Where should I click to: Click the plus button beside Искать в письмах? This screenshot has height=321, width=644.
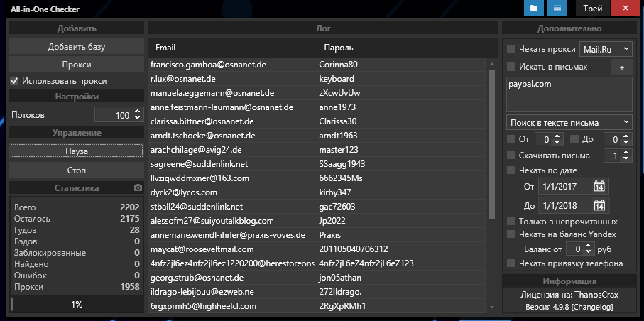click(621, 67)
